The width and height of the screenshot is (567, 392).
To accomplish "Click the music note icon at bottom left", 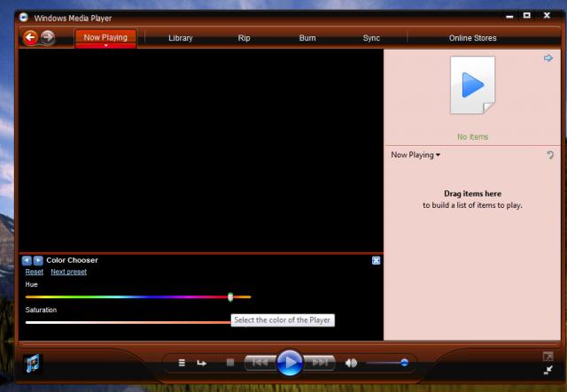I will [x=33, y=363].
